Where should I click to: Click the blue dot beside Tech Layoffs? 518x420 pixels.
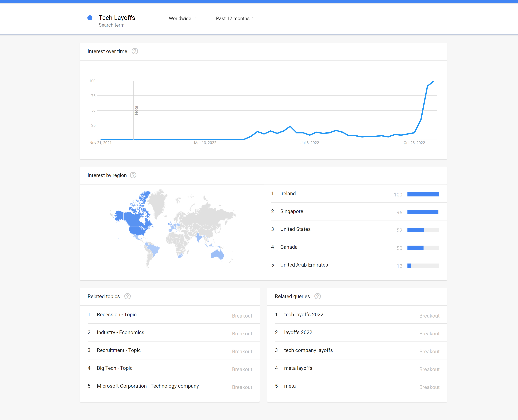tap(90, 18)
